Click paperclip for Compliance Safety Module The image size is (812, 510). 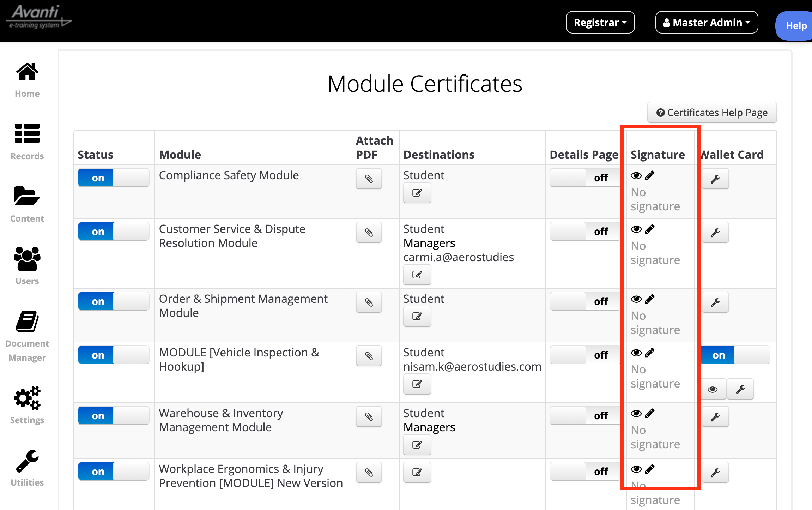click(369, 179)
